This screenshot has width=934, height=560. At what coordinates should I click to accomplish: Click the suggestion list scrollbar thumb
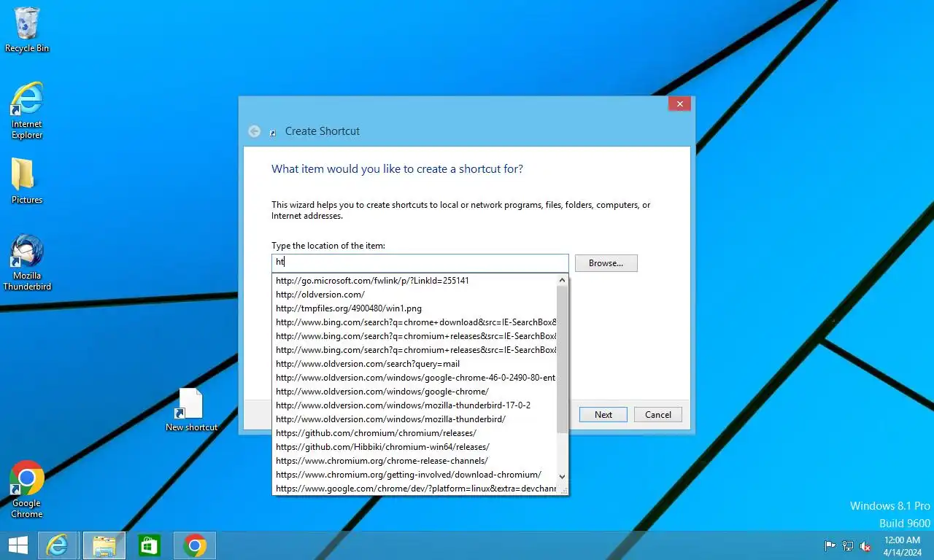562,359
